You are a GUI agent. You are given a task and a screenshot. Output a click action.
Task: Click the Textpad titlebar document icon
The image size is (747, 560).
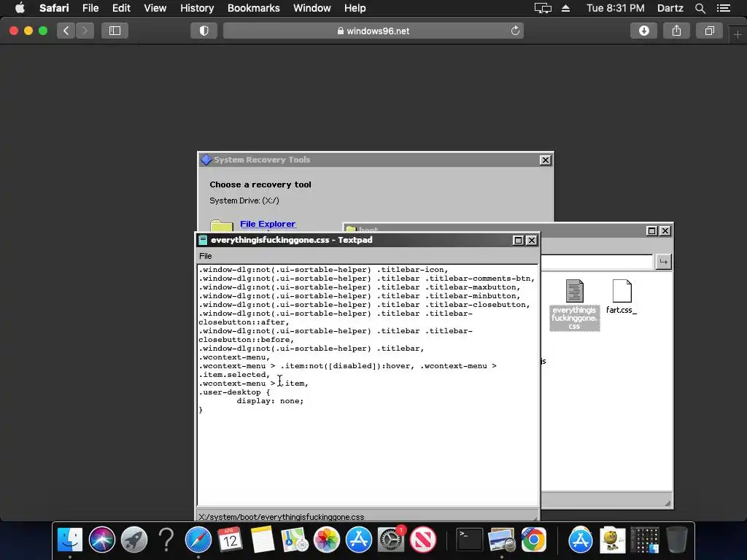[x=203, y=240]
